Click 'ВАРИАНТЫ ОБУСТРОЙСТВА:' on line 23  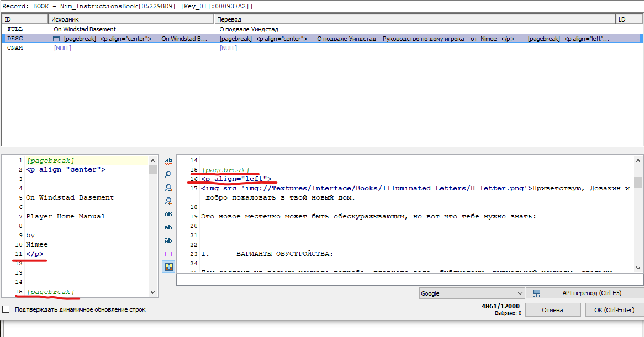click(x=284, y=254)
